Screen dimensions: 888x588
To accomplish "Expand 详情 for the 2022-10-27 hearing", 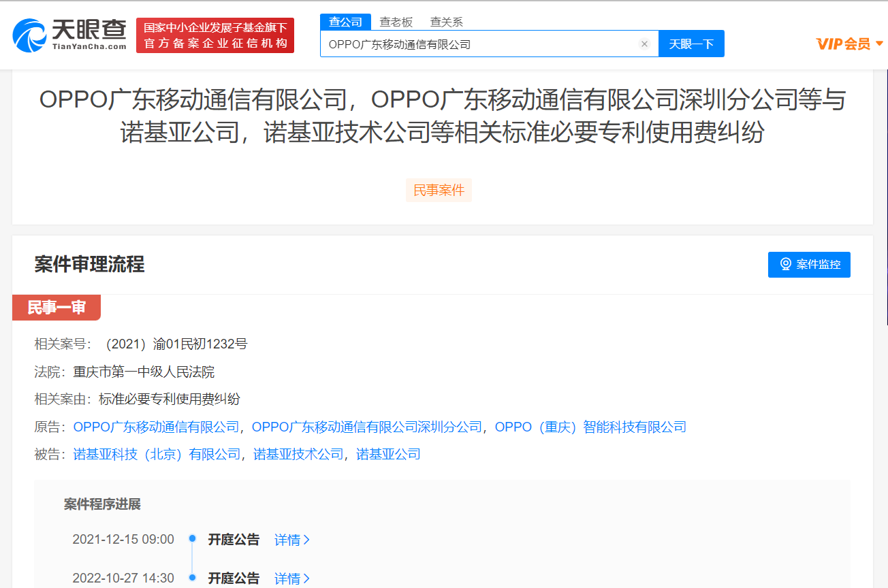I will click(x=291, y=578).
